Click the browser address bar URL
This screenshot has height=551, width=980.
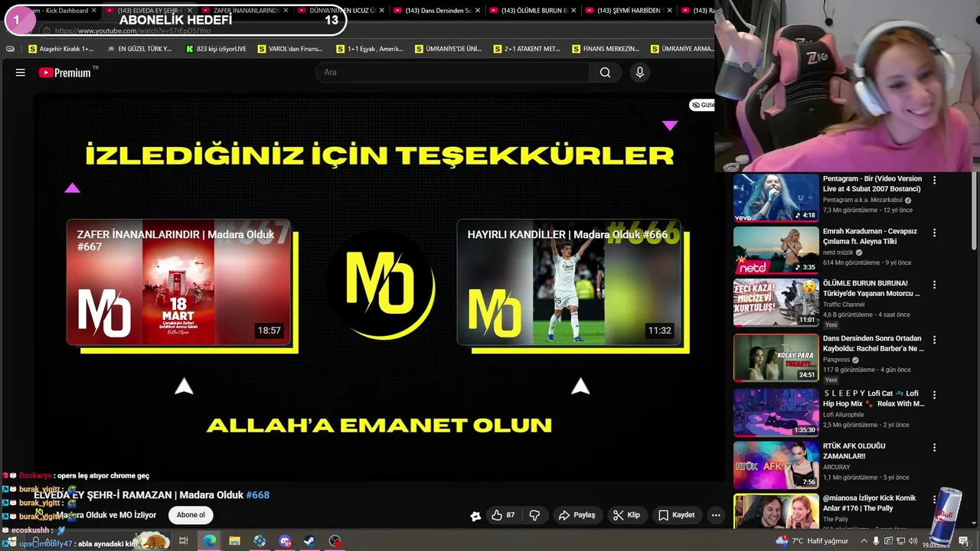pos(132,31)
